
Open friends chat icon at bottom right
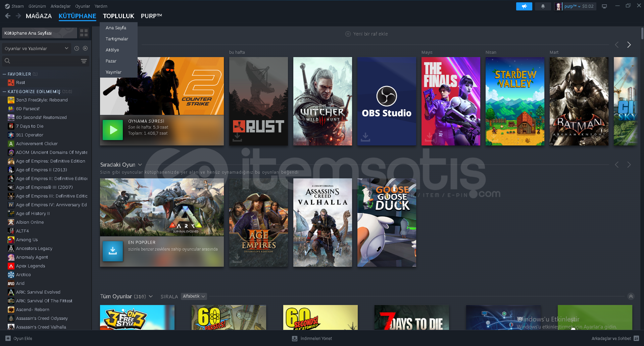pos(637,338)
